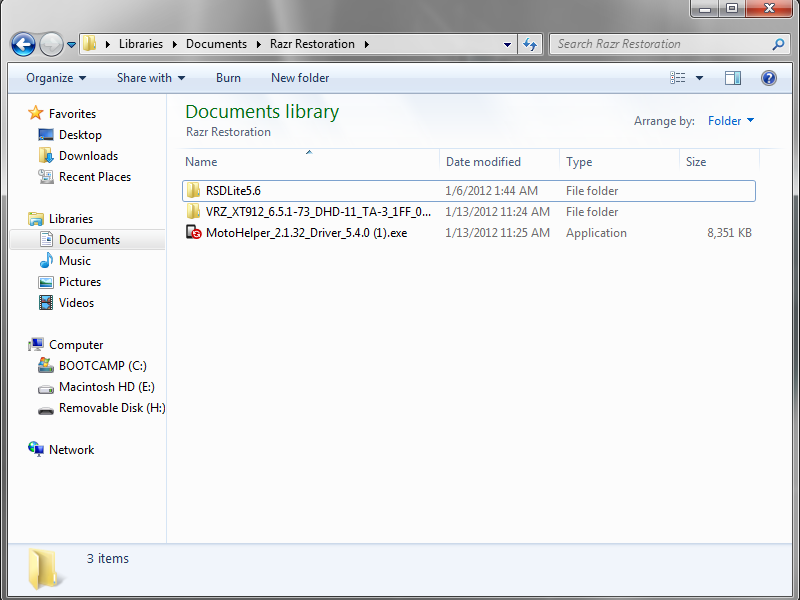
Task: Open the recent pages dropdown arrow
Action: pyautogui.click(x=71, y=45)
